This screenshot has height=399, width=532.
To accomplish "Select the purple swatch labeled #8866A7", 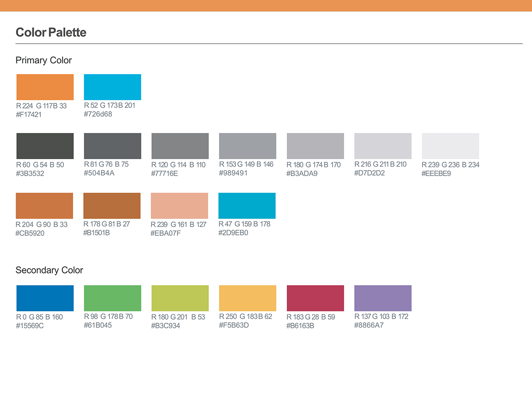I will click(x=383, y=298).
